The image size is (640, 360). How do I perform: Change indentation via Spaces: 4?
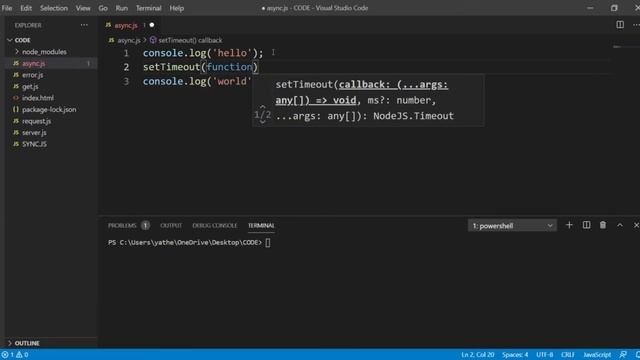pyautogui.click(x=515, y=355)
